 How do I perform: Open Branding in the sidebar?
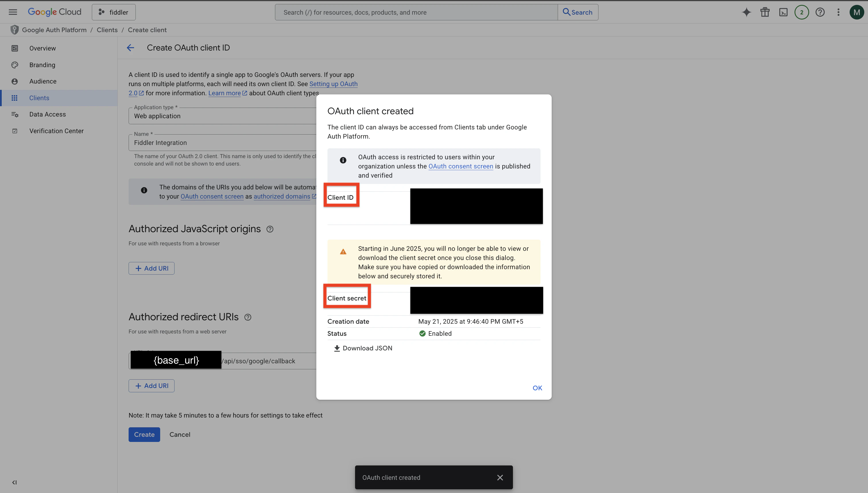point(59,65)
